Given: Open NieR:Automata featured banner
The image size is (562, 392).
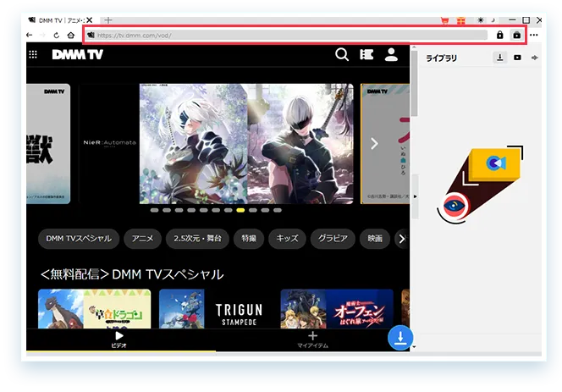Looking at the screenshot, I should pos(216,144).
